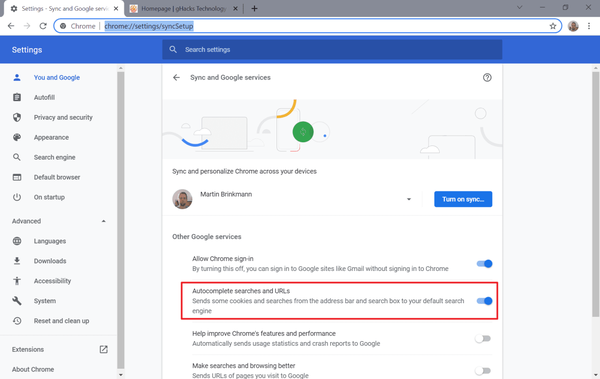Toggle Autocomplete searches and URLs
600x379 pixels.
[x=484, y=301]
